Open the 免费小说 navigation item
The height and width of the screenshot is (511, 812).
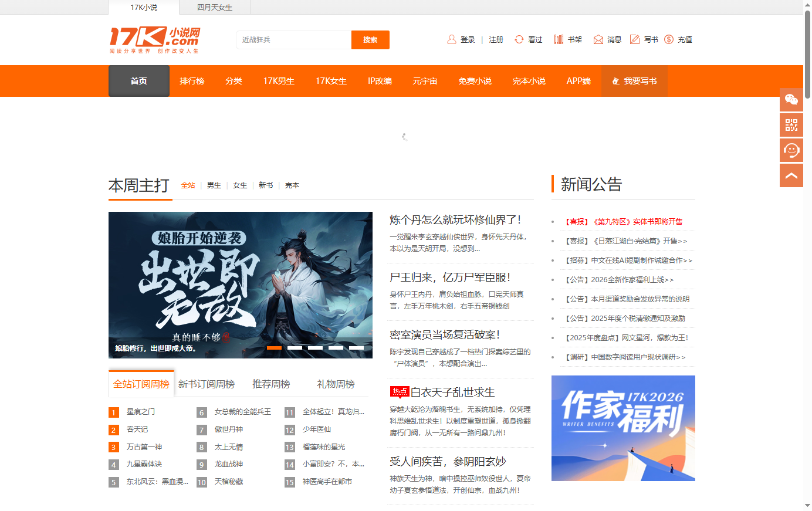(475, 81)
